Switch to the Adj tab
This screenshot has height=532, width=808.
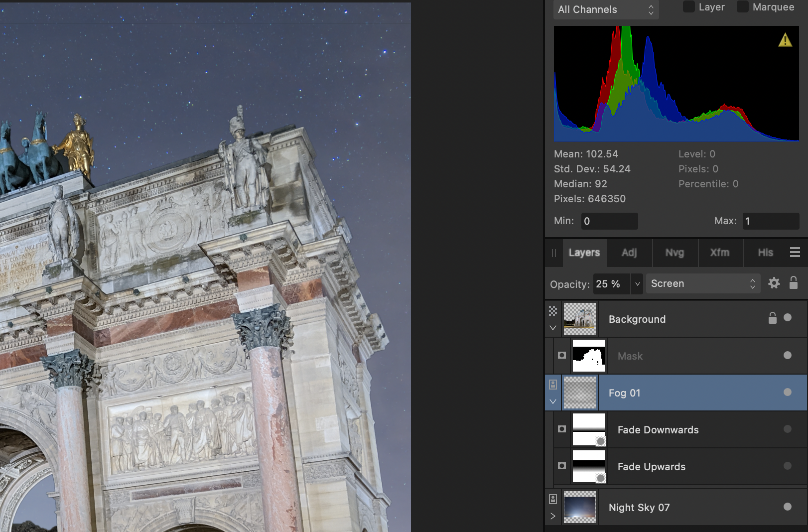pyautogui.click(x=629, y=253)
